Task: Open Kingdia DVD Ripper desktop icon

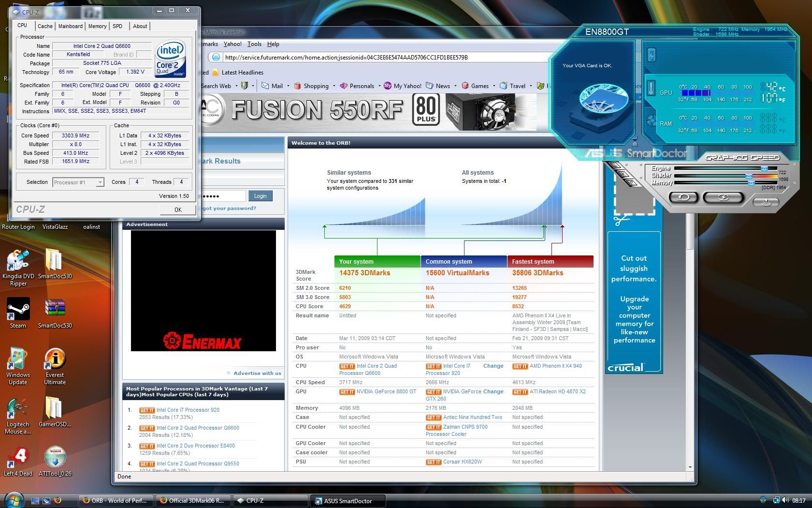Action: pos(18,268)
